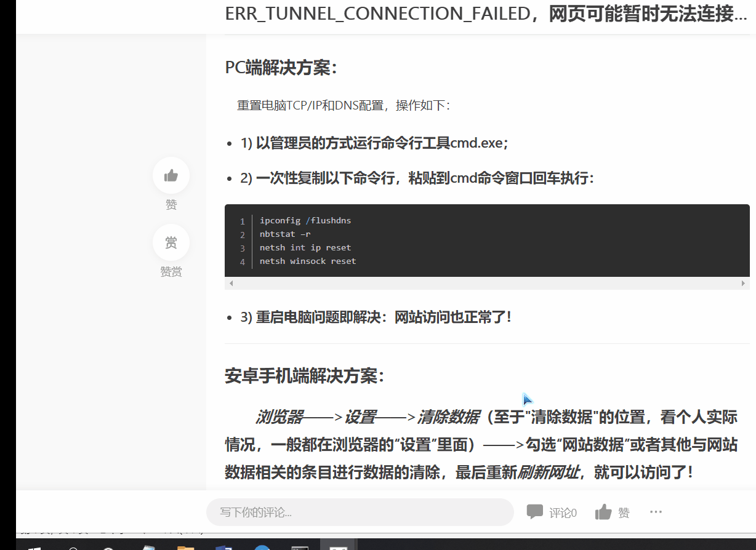The width and height of the screenshot is (756, 550).
Task: Click the code block's left scroll arrow
Action: pos(231,283)
